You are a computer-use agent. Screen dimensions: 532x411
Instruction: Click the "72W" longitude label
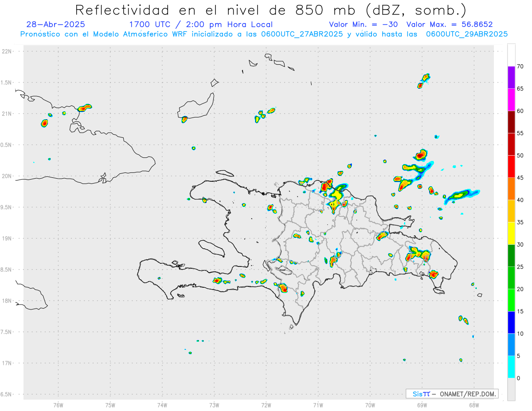click(x=266, y=405)
